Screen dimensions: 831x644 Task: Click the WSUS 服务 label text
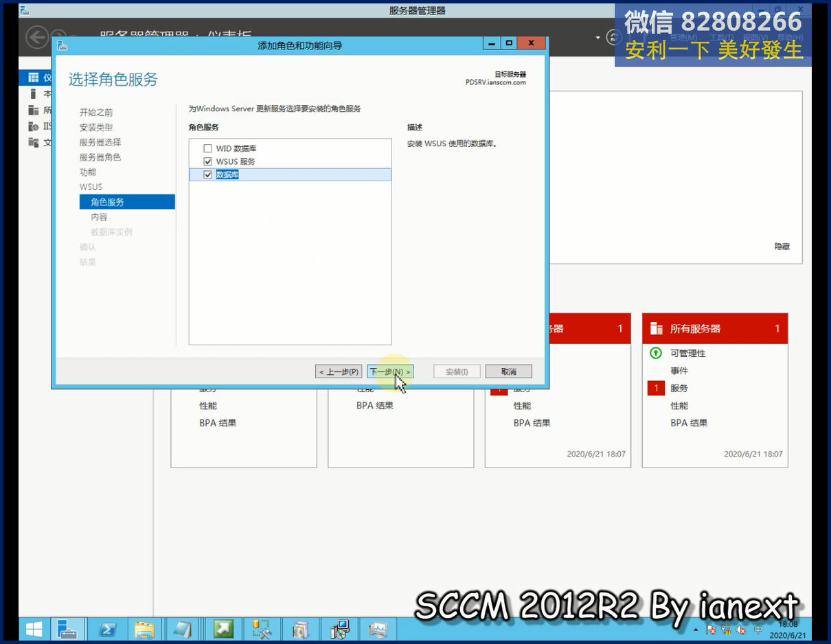pyautogui.click(x=236, y=161)
